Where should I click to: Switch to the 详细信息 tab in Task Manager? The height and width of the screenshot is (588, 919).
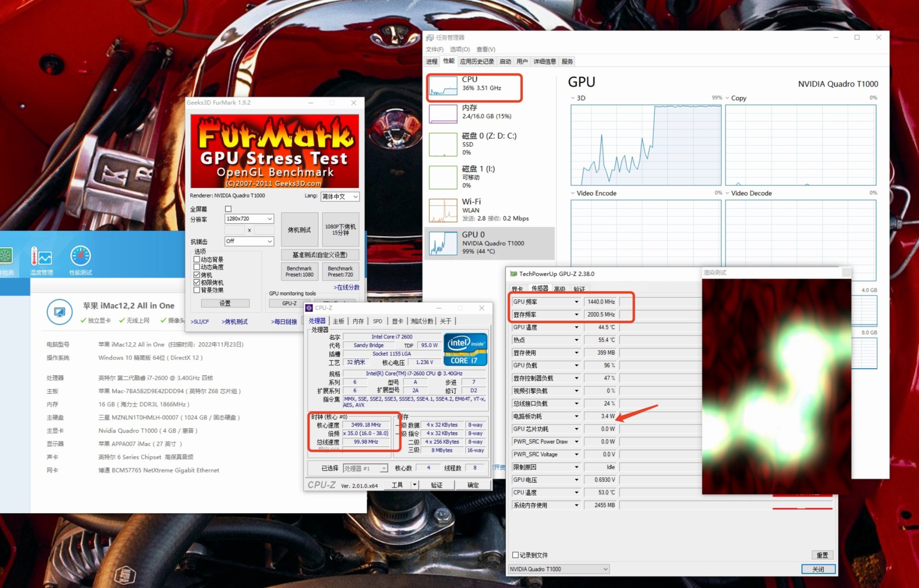(x=545, y=62)
